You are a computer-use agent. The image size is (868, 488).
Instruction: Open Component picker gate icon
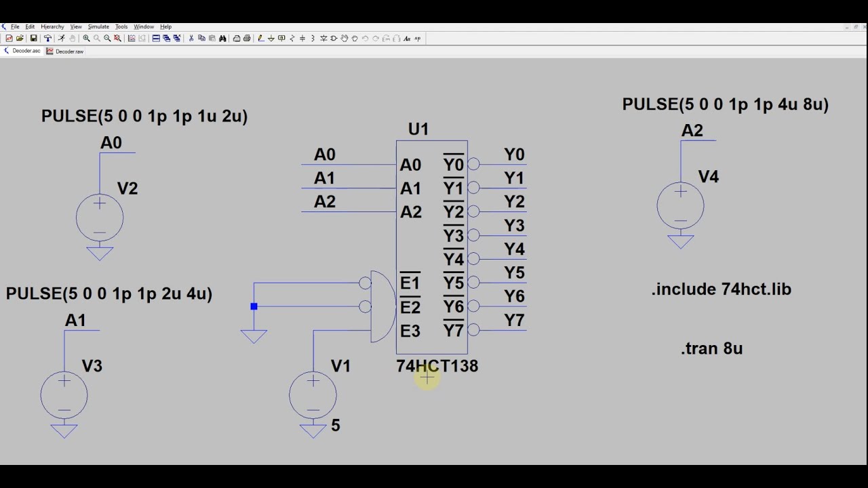[x=334, y=39]
